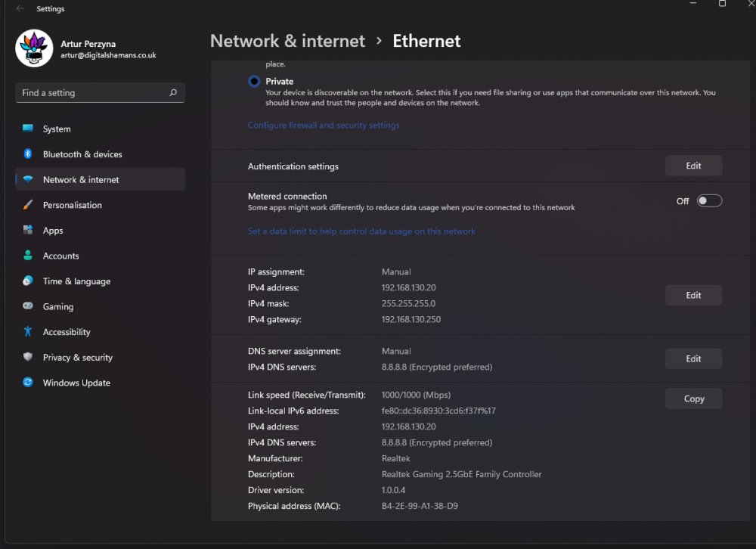Screen dimensions: 756x549
Task: Click the Gaming controller icon
Action: coord(28,306)
